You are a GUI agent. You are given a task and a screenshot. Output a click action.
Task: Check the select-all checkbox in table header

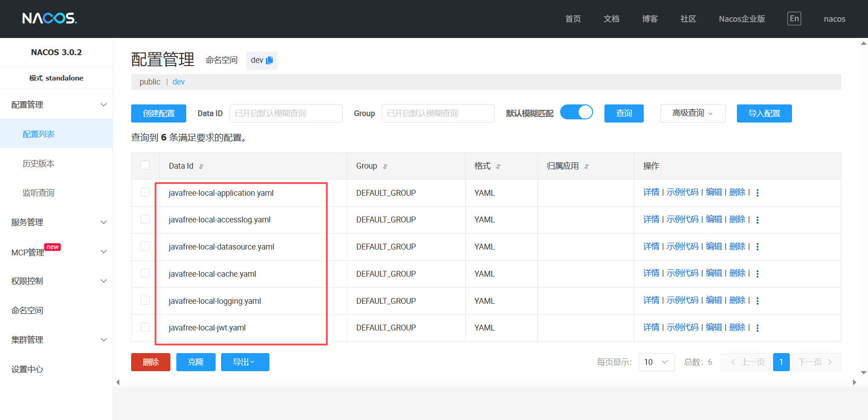[145, 165]
